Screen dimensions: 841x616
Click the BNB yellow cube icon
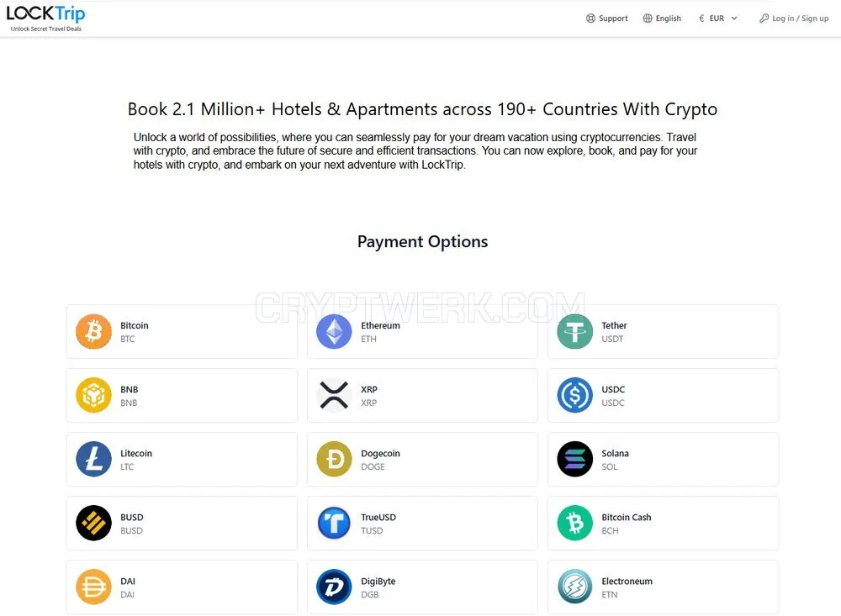[94, 395]
